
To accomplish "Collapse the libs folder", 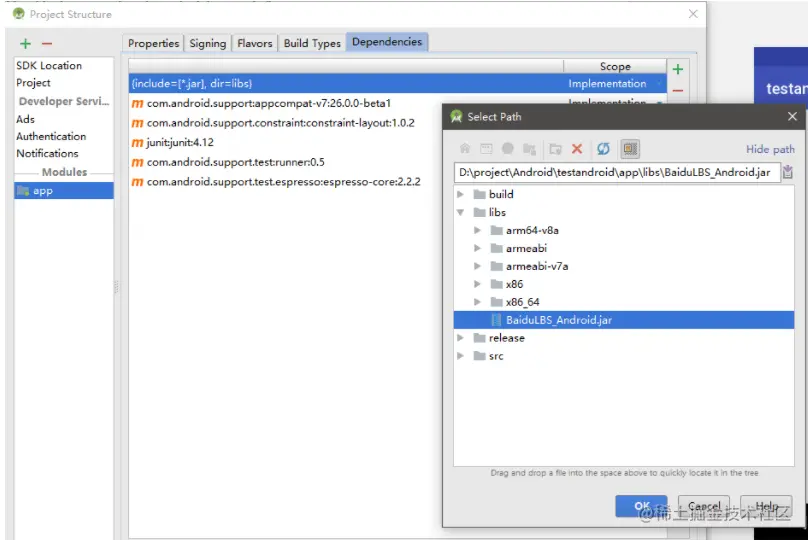I will tap(461, 212).
